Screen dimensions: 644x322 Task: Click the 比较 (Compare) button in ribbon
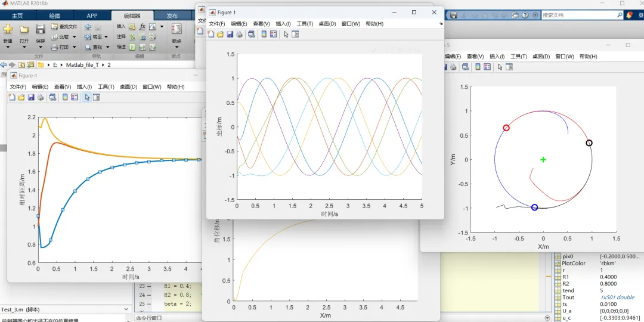(x=60, y=37)
